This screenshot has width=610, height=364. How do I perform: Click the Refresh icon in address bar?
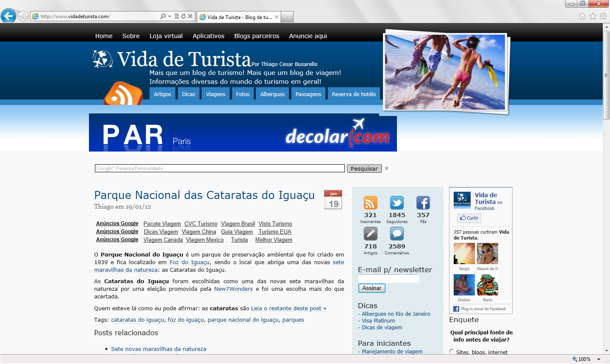click(183, 16)
